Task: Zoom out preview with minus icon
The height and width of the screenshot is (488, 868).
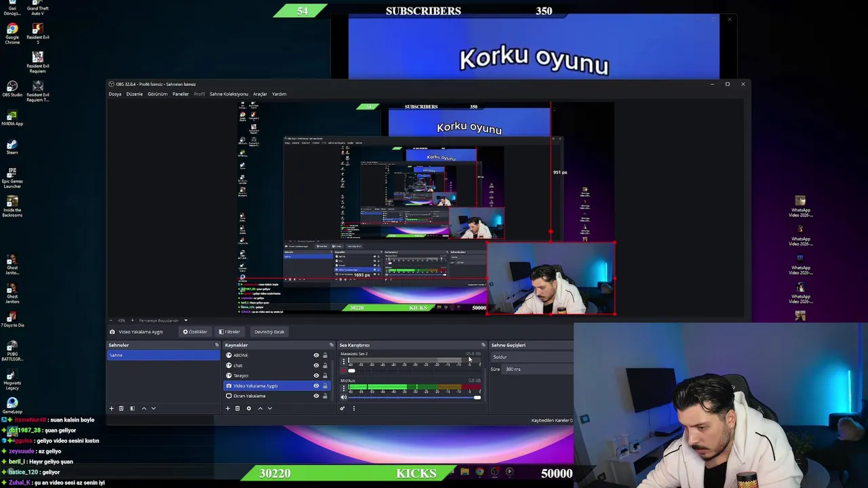Action: tap(113, 321)
